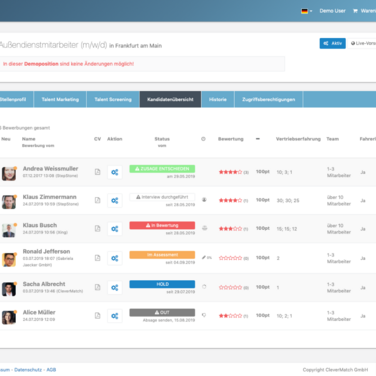Open candidate name Klaus Busch

40,225
